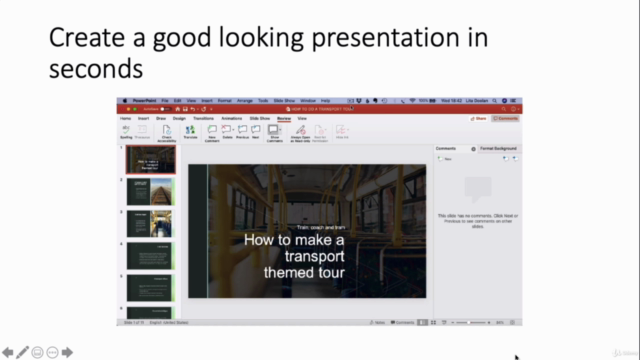Select the Review ribbon tab
Screen dimensions: 640x360
284,118
